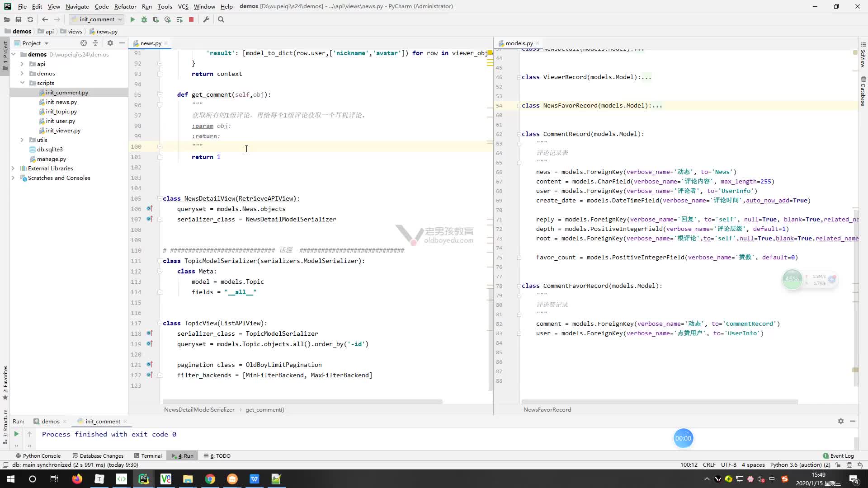The image size is (868, 488).
Task: Toggle 2: Favorites side tool button
Action: pos(5,383)
